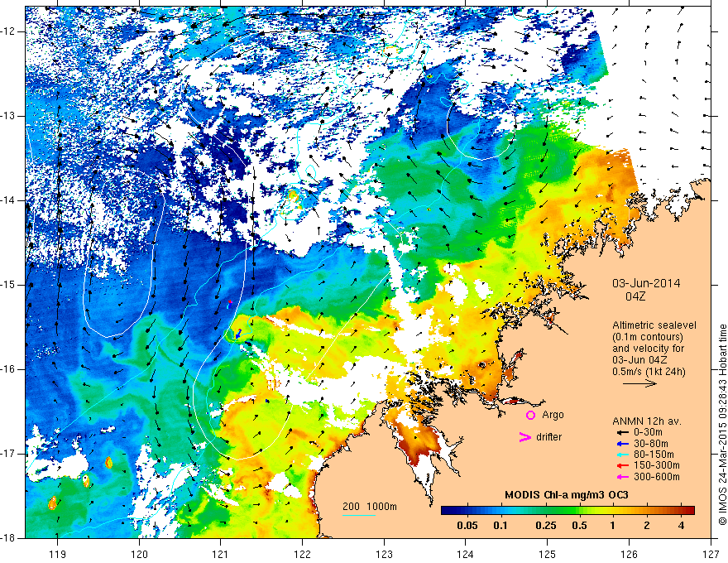Click longitude axis label 120
This screenshot has width=728, height=563.
(x=139, y=554)
